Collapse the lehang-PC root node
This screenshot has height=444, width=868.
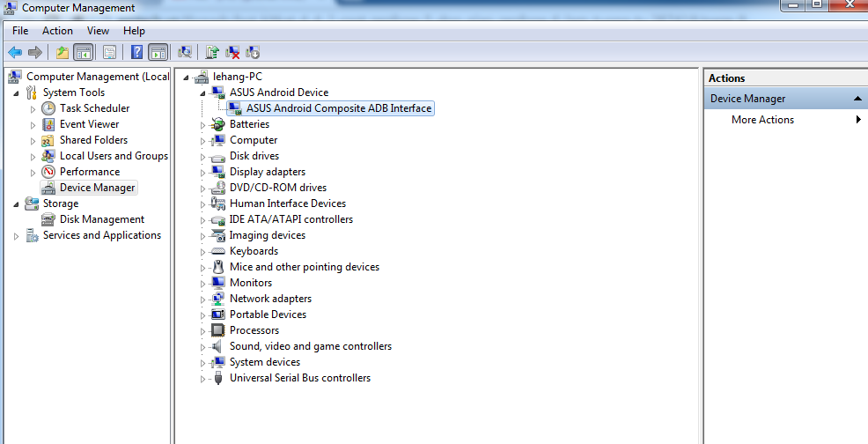186,78
